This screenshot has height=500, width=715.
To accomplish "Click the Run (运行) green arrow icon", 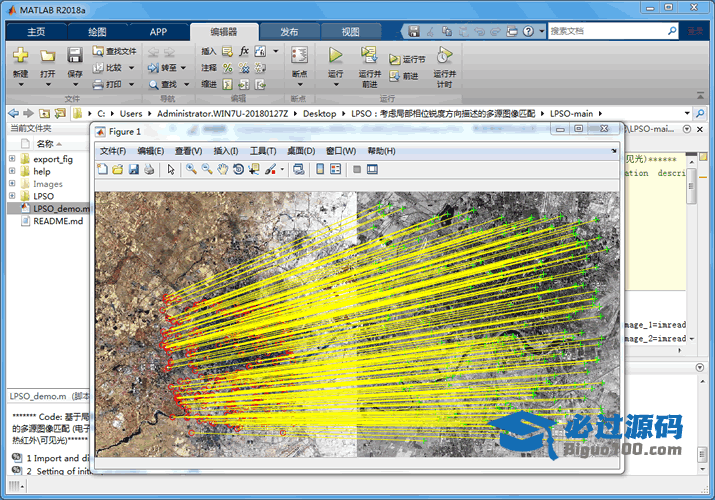I will pyautogui.click(x=335, y=56).
